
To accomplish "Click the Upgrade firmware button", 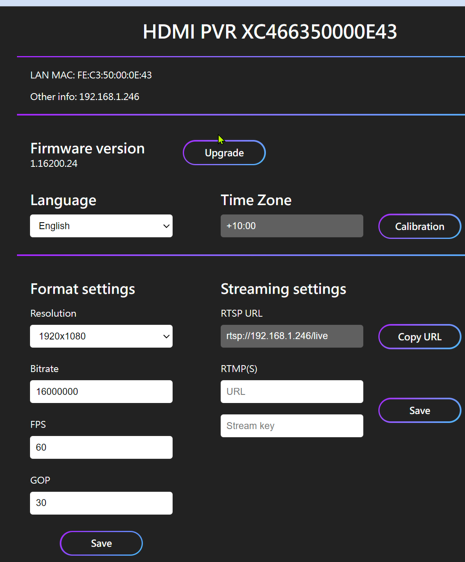I will tap(224, 153).
